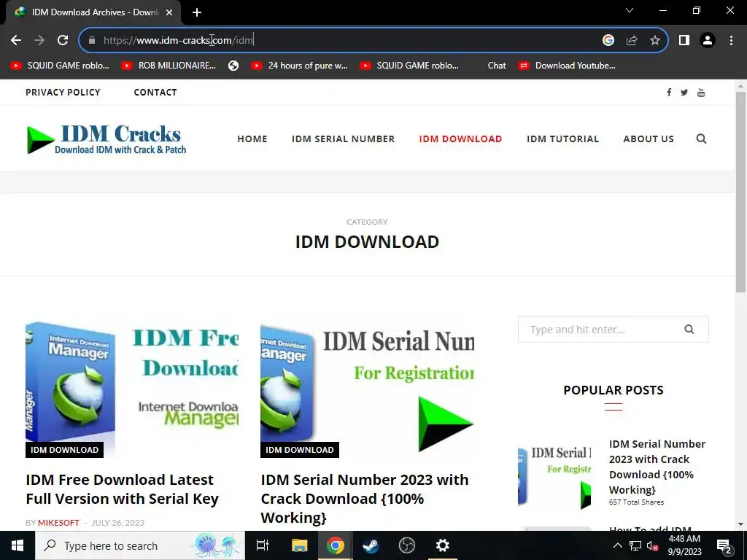747x560 pixels.
Task: View site information via the lock icon
Action: point(92,41)
